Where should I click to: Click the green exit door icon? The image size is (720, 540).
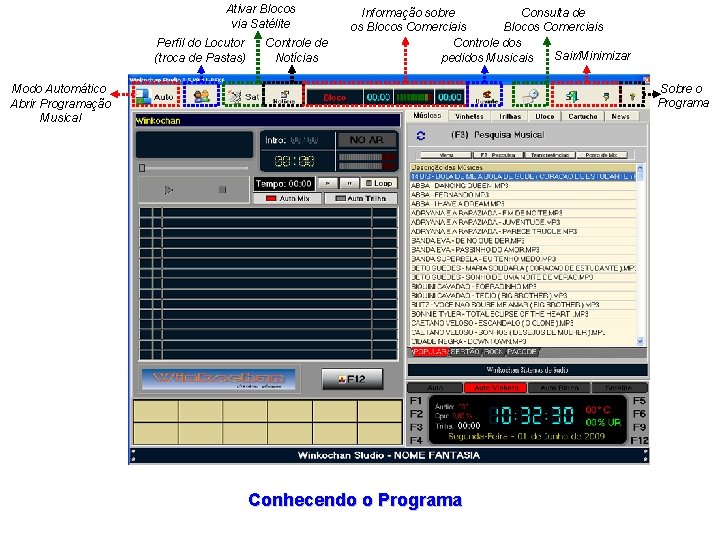(572, 96)
